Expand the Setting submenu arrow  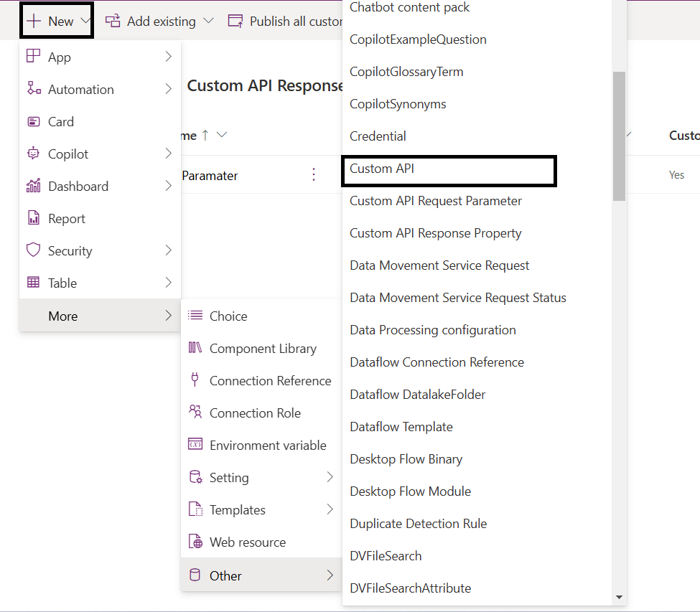click(x=330, y=477)
